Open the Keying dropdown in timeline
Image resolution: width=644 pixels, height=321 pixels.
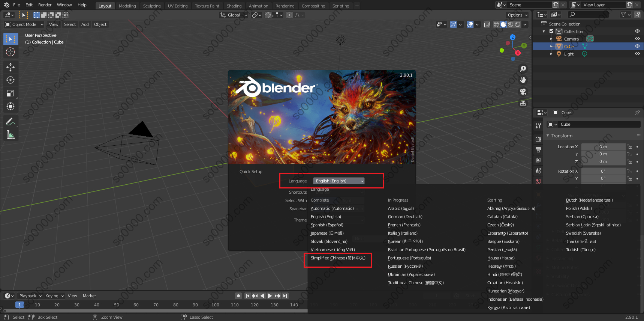tap(54, 296)
